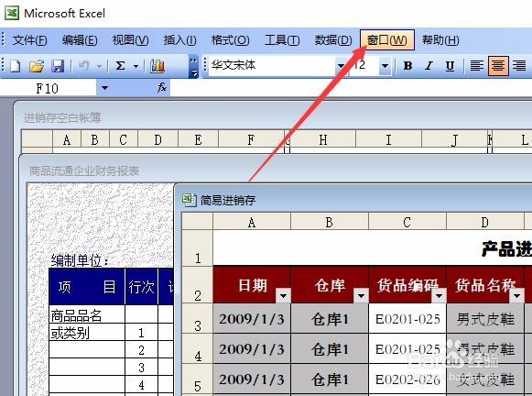Open the Chart Wizard icon
Image resolution: width=532 pixels, height=396 pixels.
pyautogui.click(x=157, y=66)
